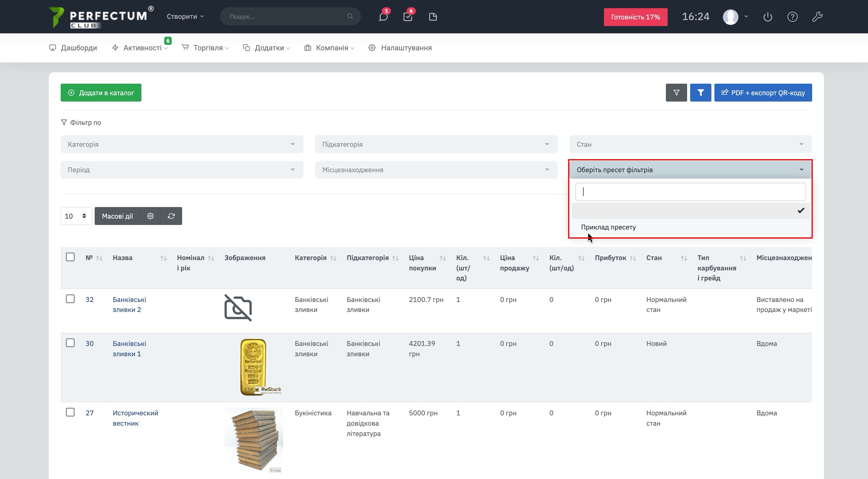The height and width of the screenshot is (479, 868).
Task: Click the preset search input field
Action: [690, 192]
